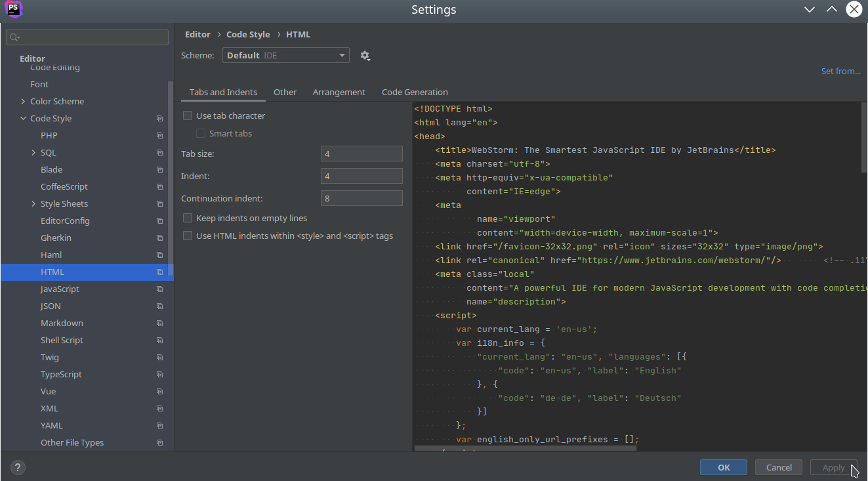Screen dimensions: 868x481
Task: Select Gherkin in the tree
Action: click(56, 238)
